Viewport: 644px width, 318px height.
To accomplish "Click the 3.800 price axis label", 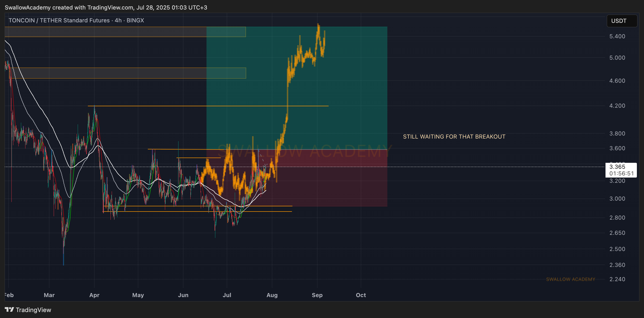I will pyautogui.click(x=617, y=134).
